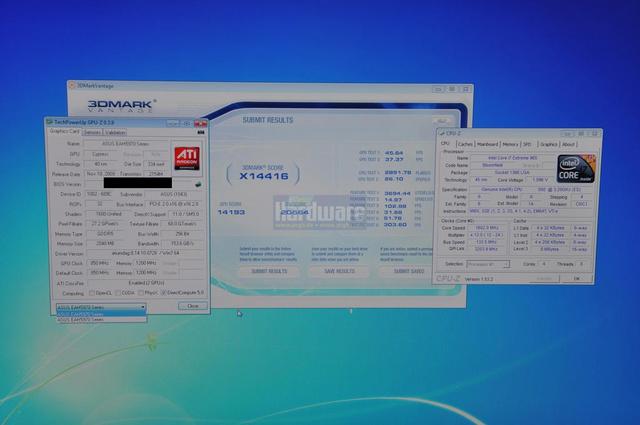Toggle the DirectCompute 5.0 checkbox
This screenshot has height=425, width=640.
coord(164,293)
